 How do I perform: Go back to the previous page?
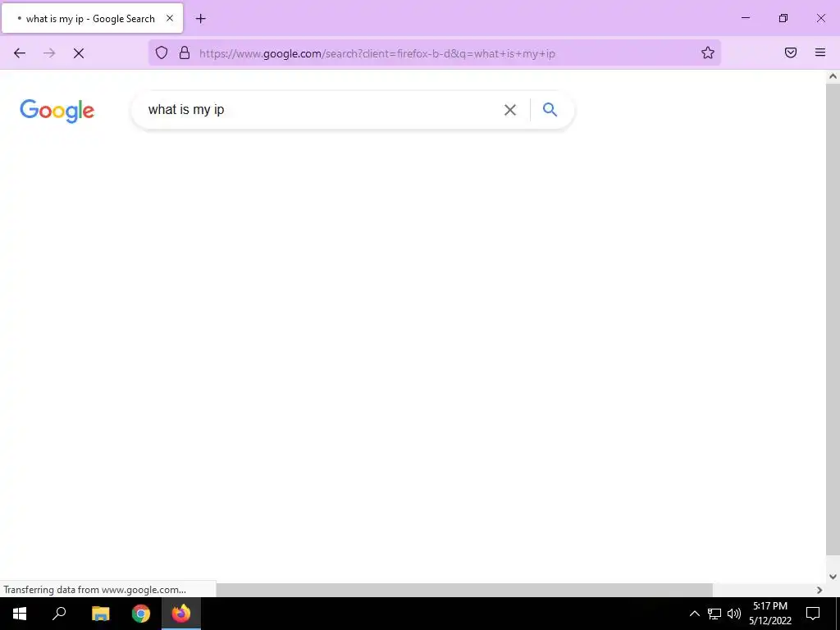20,53
